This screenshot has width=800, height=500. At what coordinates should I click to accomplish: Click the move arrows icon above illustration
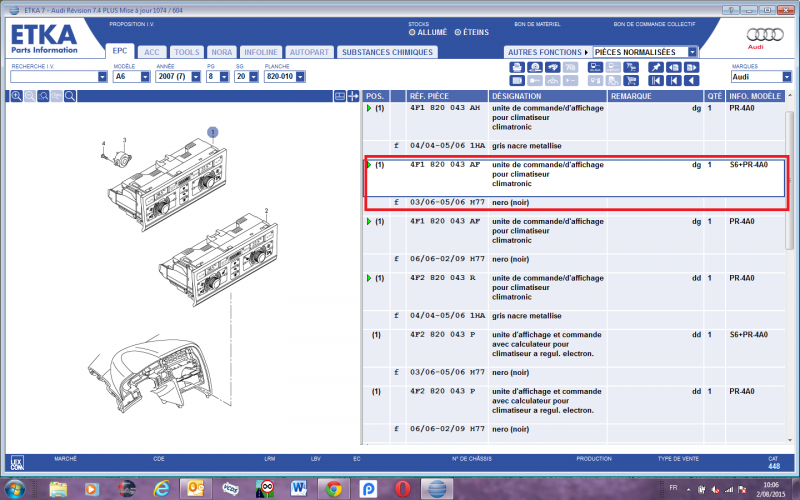[x=353, y=96]
